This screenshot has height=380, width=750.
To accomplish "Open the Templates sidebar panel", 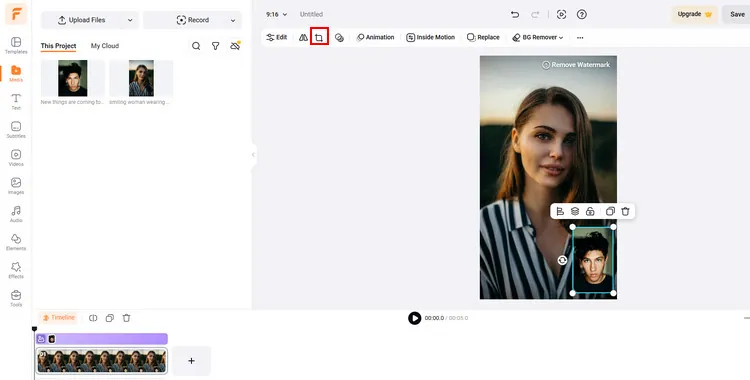I will click(x=16, y=45).
